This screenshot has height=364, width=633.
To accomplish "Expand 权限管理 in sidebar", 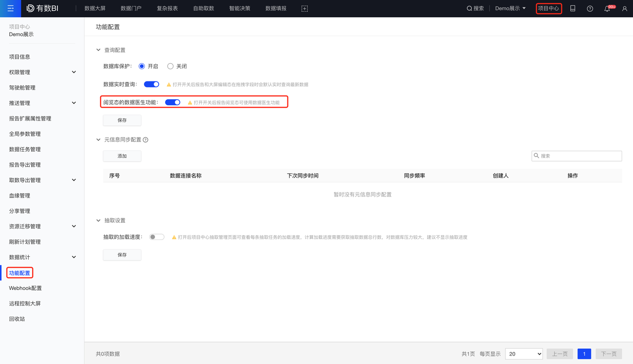I will pos(74,72).
